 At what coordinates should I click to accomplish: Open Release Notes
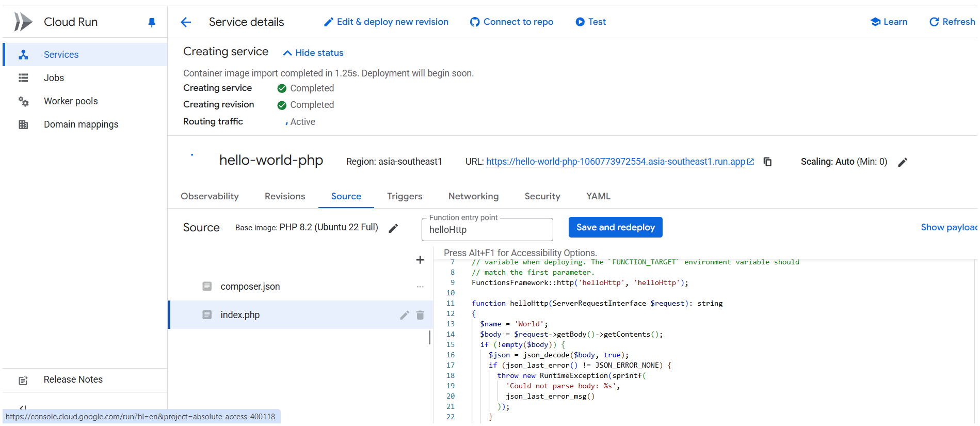[x=85, y=380]
